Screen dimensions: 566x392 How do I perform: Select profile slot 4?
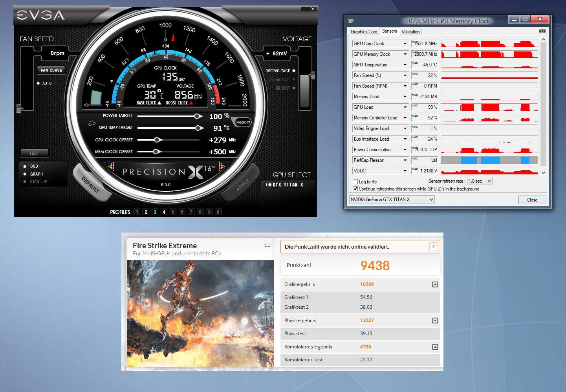click(x=164, y=212)
